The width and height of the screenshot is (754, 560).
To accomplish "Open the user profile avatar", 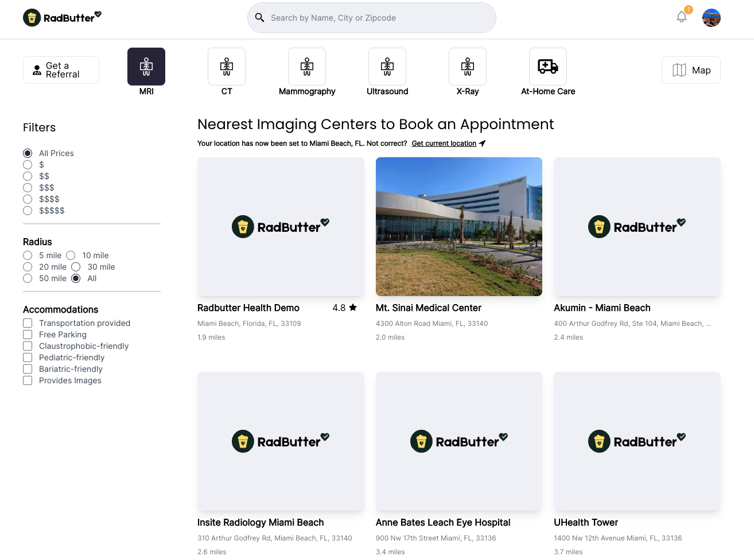I will [x=712, y=18].
